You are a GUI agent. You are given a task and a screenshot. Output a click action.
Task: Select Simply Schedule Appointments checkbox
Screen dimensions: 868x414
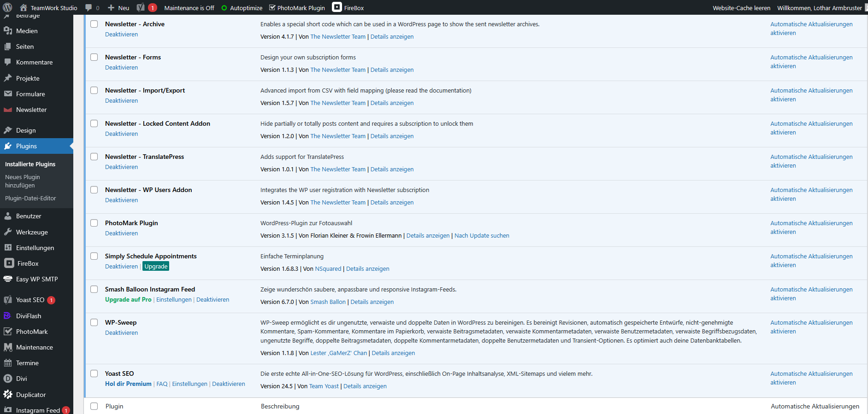pos(94,256)
